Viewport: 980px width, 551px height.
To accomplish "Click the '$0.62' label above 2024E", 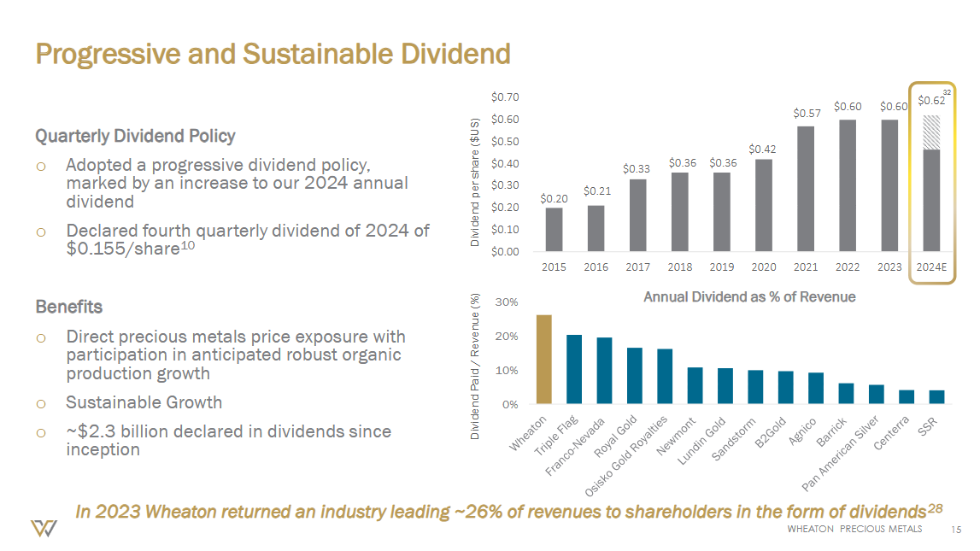I will [x=931, y=101].
